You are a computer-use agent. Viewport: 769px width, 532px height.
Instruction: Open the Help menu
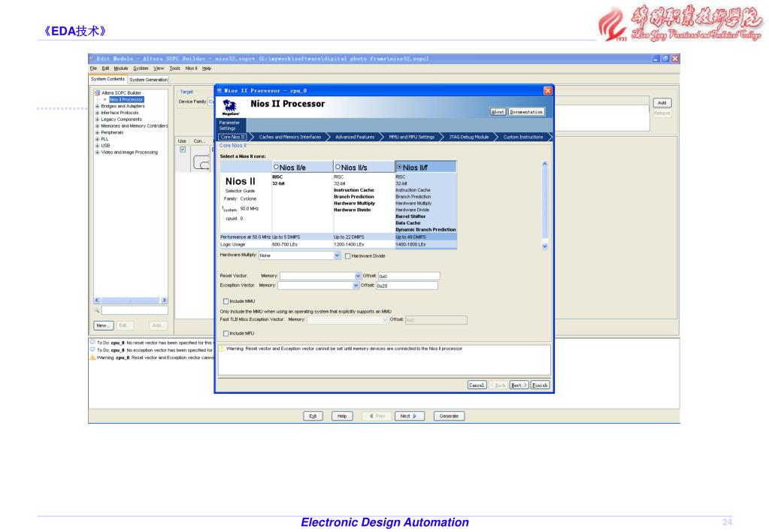(207, 68)
